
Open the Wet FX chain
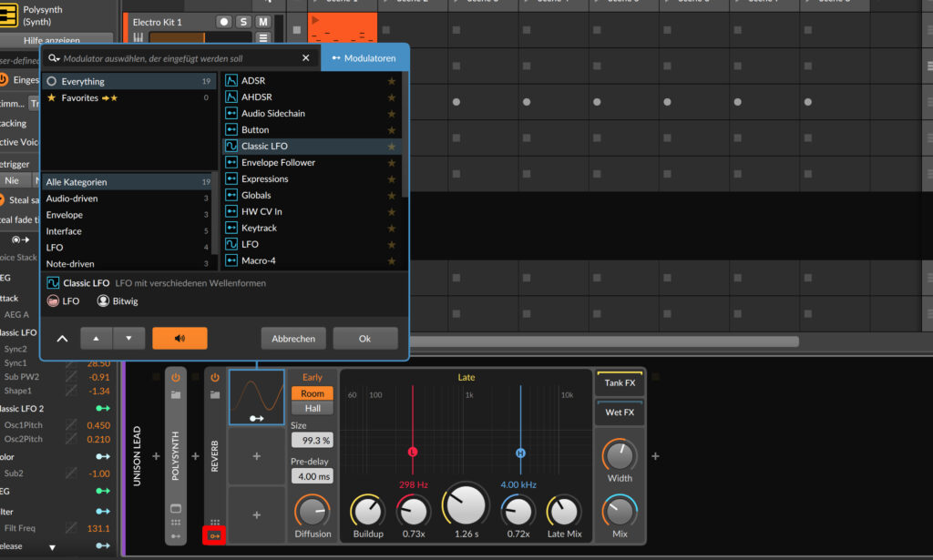tap(620, 412)
